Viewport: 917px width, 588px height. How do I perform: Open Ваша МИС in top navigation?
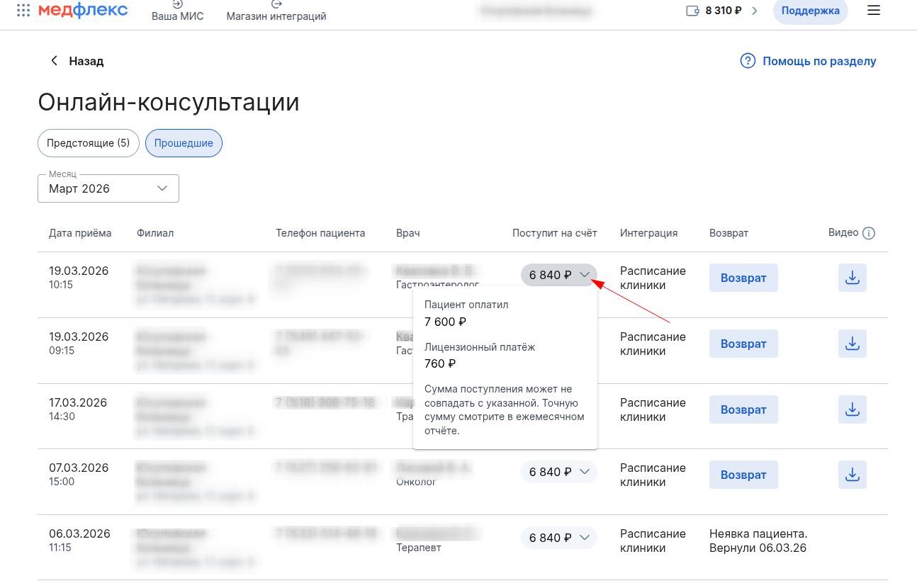click(x=177, y=11)
